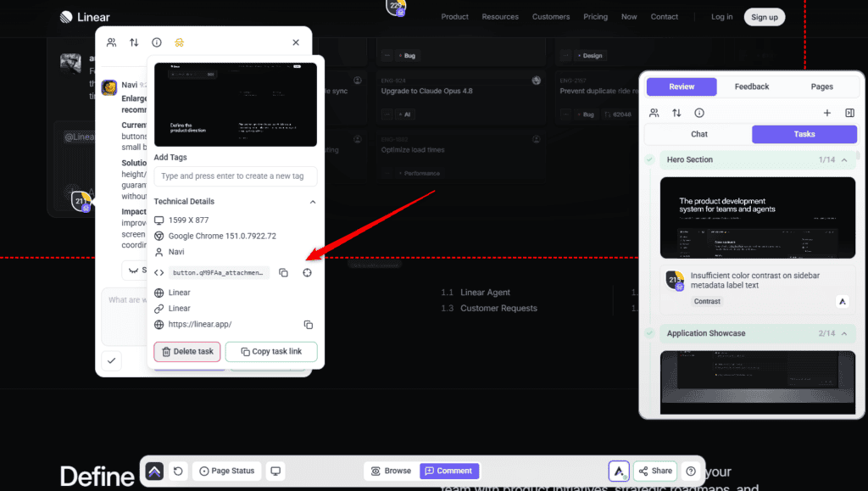Click the Contrast tag
This screenshot has height=491, width=868.
coord(707,302)
